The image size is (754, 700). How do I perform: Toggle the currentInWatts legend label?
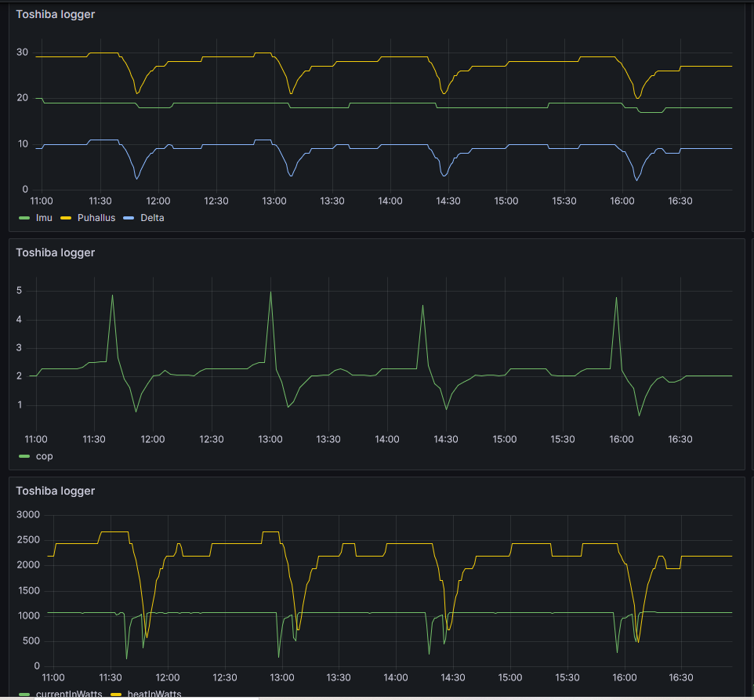pyautogui.click(x=69, y=695)
